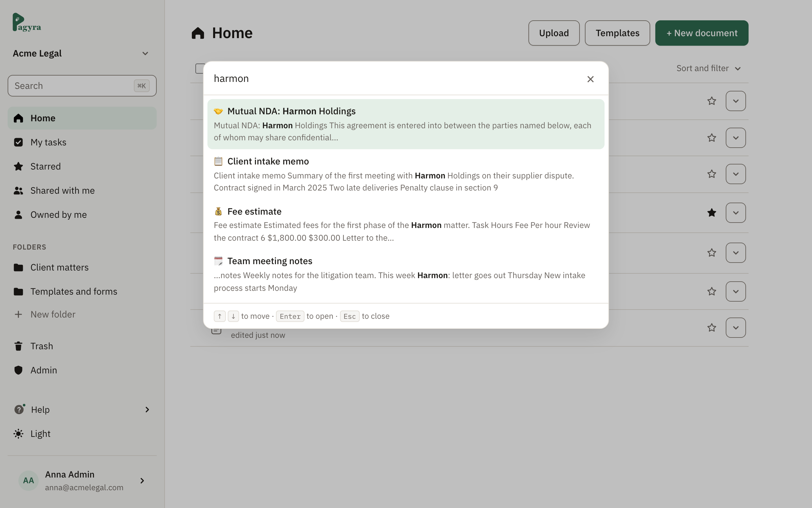Screen dimensions: 812x508
Task: Click the money bag icon of Fee estimate
Action: (219, 211)
